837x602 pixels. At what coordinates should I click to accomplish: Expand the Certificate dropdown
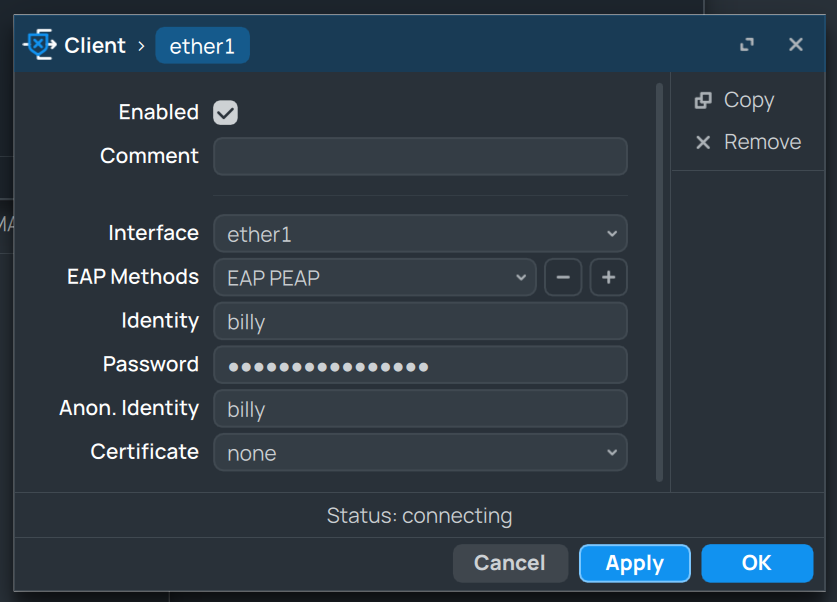(x=420, y=453)
